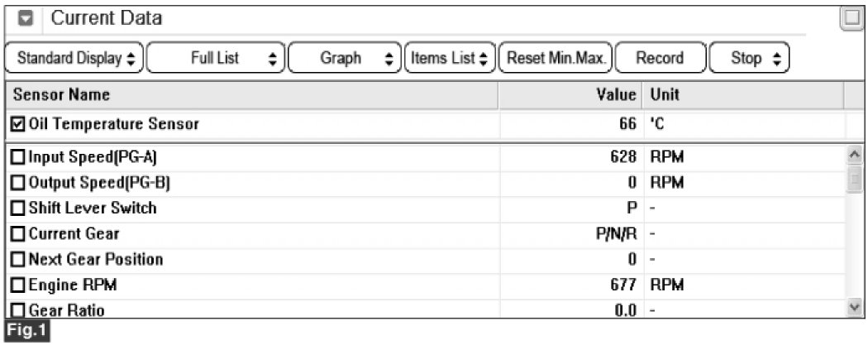Check the Next Gear Position checkbox
This screenshot has height=345, width=868.
pos(17,260)
